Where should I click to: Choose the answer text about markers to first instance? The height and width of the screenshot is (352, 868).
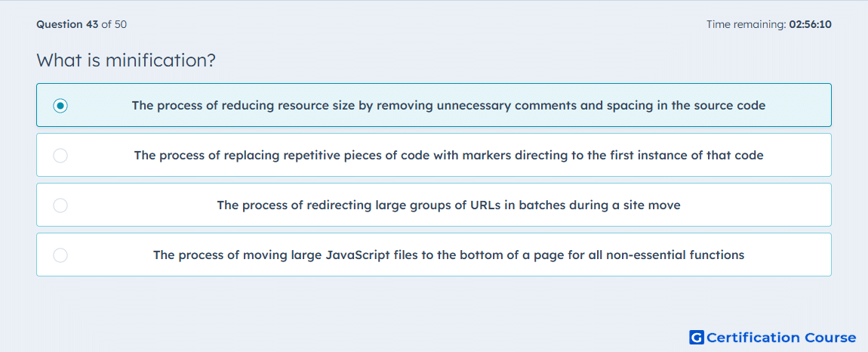448,155
